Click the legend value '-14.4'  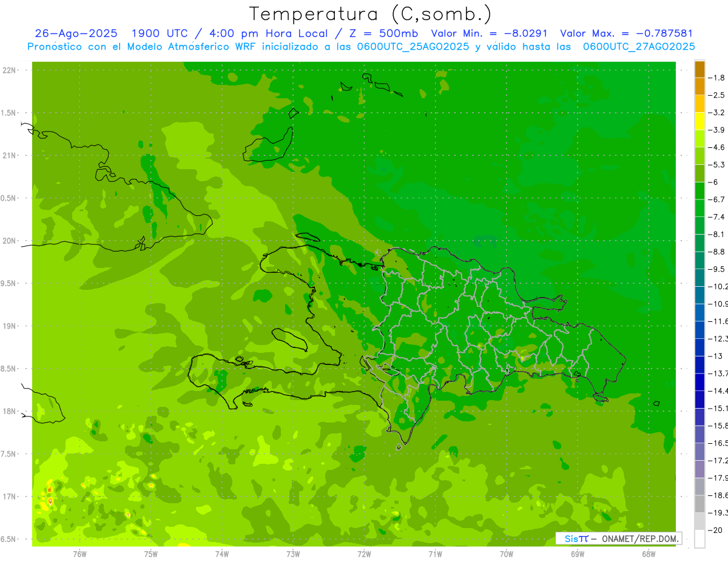pos(718,390)
